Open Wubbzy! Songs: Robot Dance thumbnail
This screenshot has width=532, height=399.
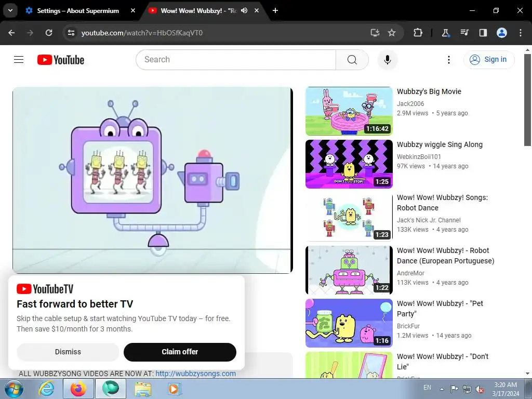point(349,217)
